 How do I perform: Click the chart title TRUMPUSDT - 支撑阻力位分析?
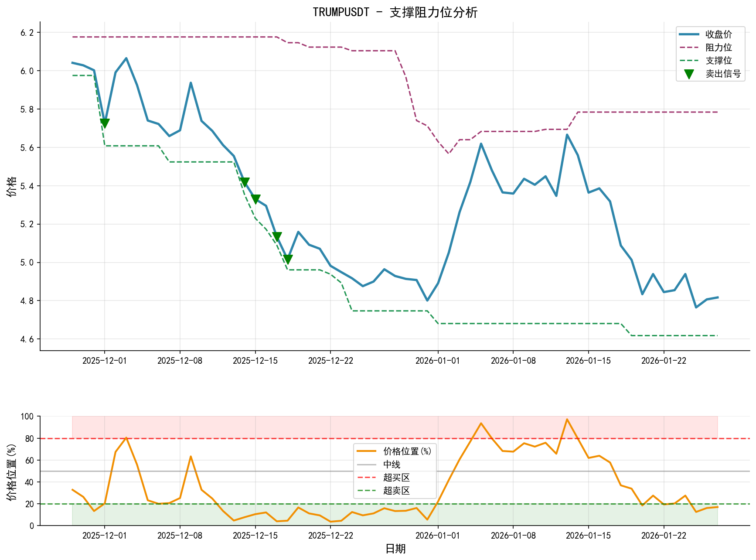(x=395, y=12)
